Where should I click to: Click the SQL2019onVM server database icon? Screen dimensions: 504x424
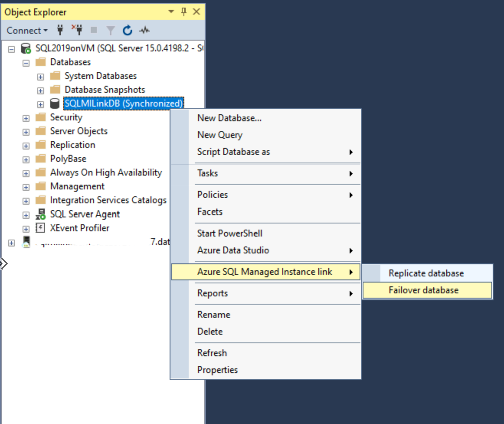[25, 48]
